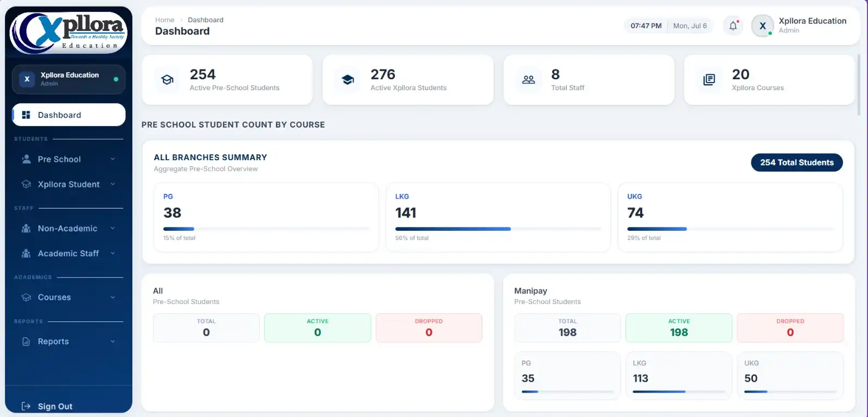Open the Non-Academic menu item
This screenshot has width=868, height=417.
point(69,229)
